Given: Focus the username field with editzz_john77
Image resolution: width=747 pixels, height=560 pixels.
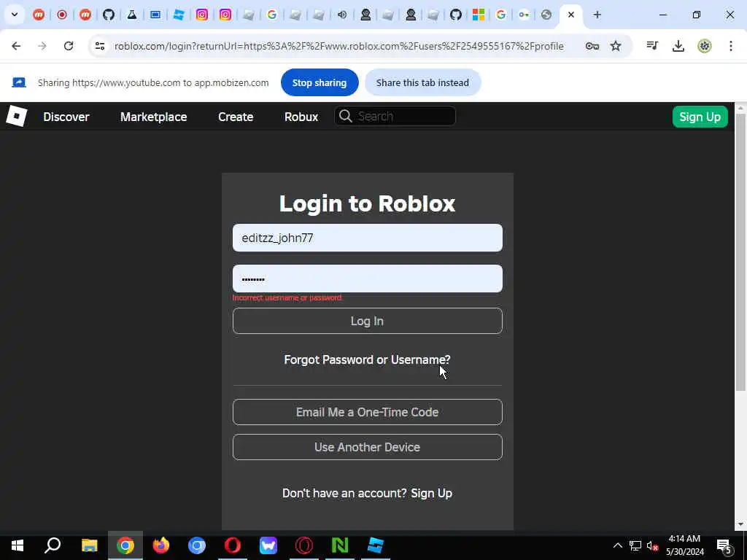Looking at the screenshot, I should (x=368, y=238).
